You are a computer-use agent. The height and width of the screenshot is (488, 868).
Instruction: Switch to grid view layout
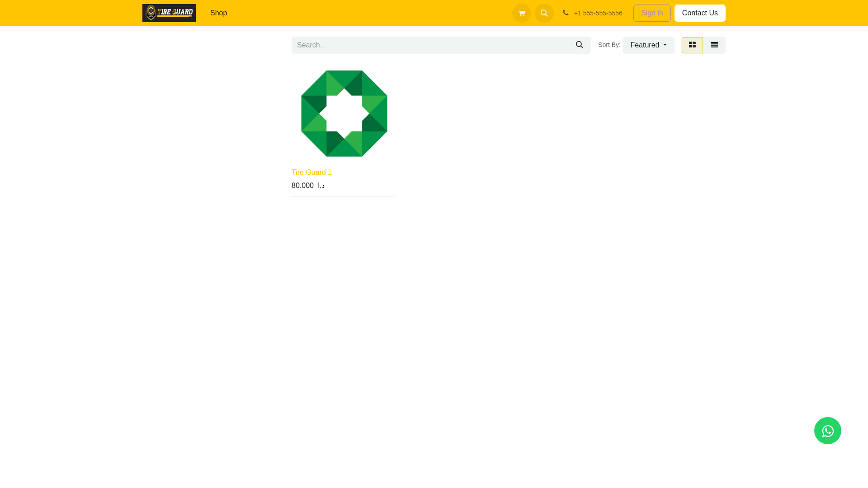(692, 45)
